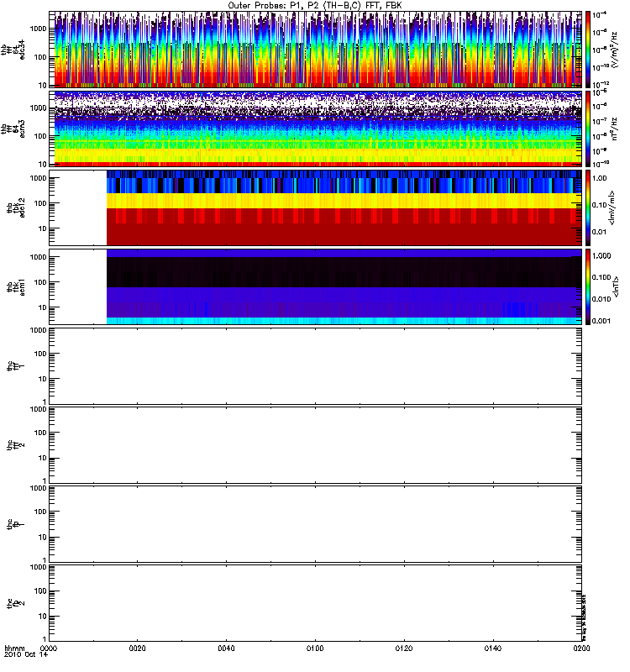Click the (V/m)²/Hz color bar

588,50
